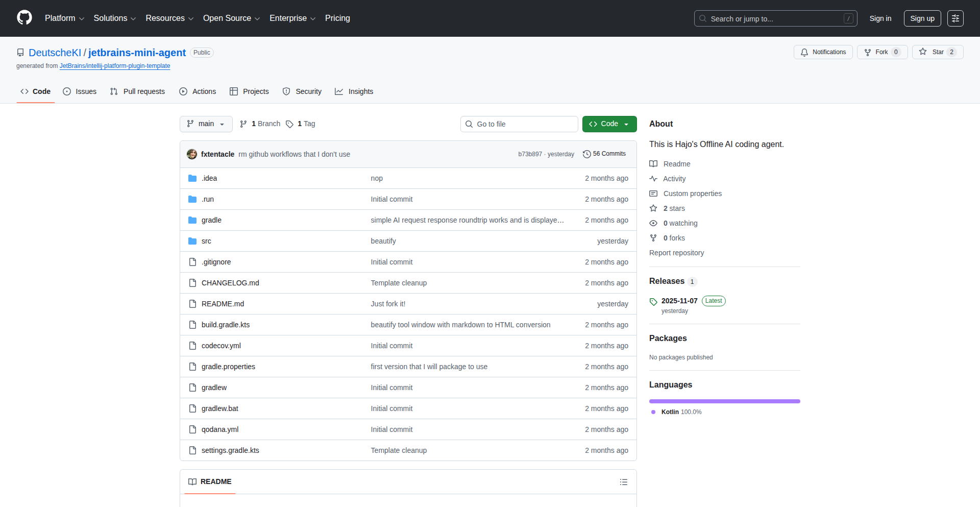The width and height of the screenshot is (980, 507).
Task: Open the Pull requests tab
Action: pyautogui.click(x=137, y=91)
